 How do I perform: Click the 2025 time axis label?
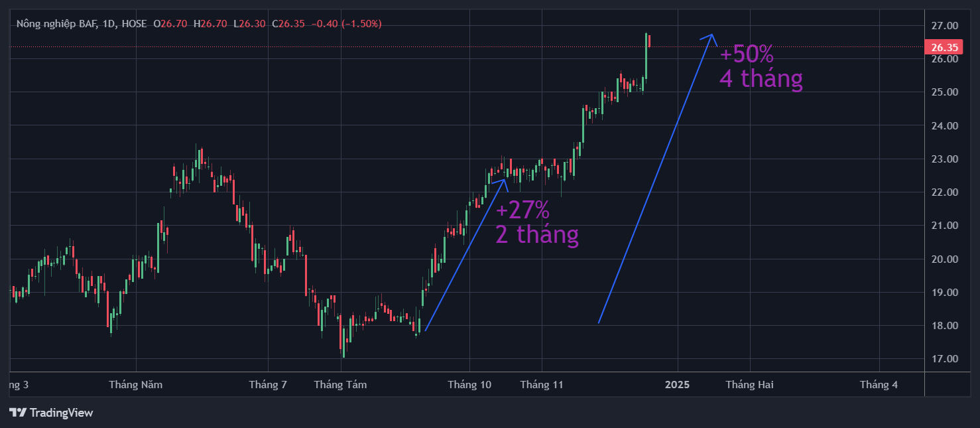point(678,384)
